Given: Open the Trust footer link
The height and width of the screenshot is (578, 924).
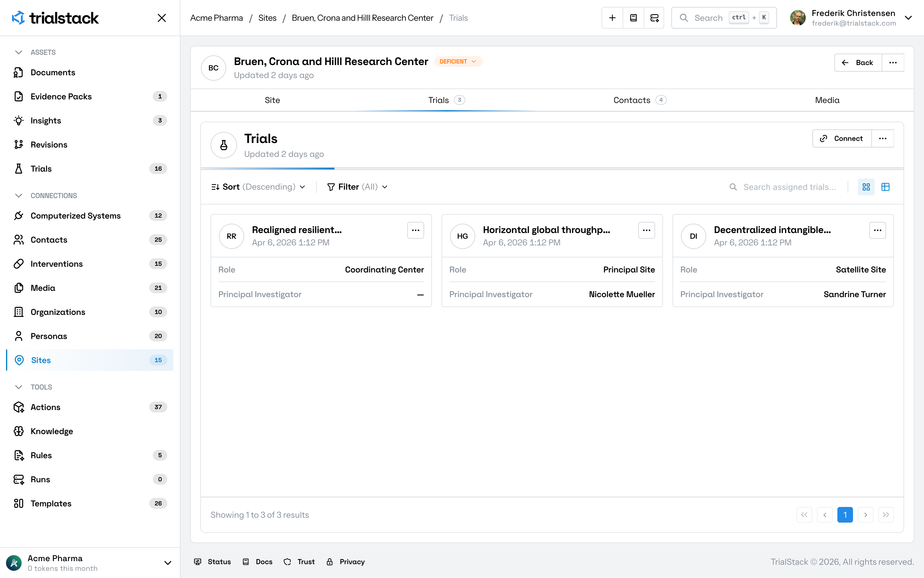Looking at the screenshot, I should pos(299,562).
